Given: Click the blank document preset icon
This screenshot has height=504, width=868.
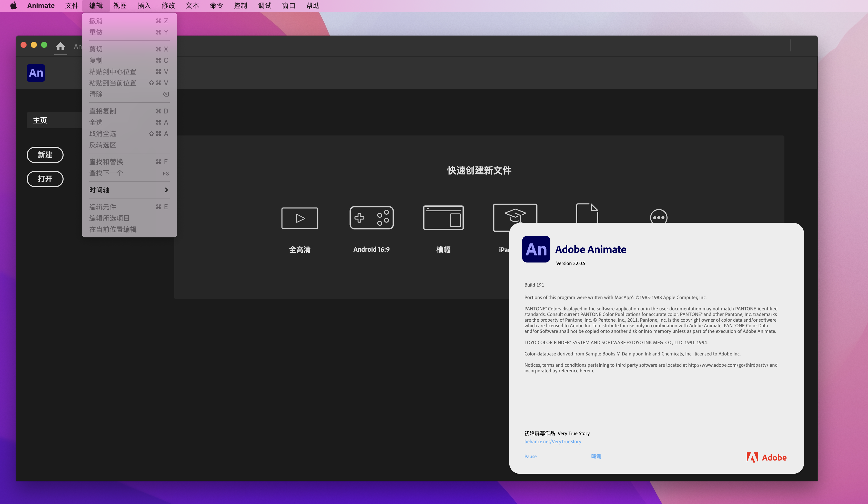Looking at the screenshot, I should 587,213.
